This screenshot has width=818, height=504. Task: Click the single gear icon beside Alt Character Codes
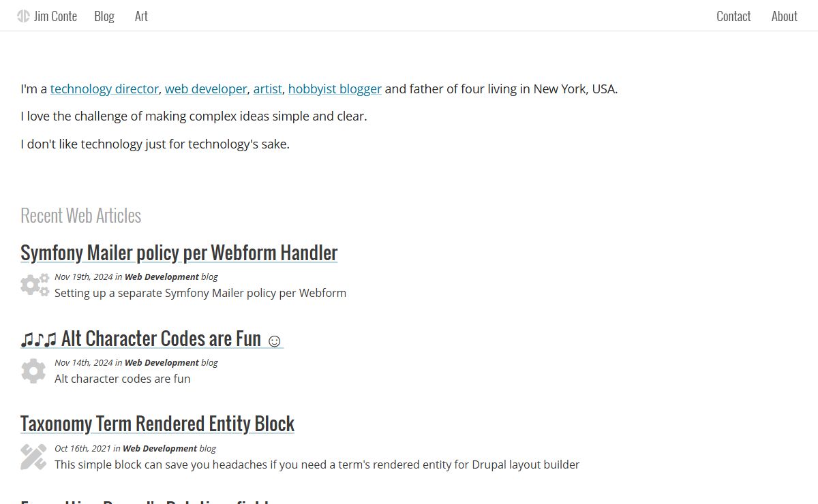point(33,371)
